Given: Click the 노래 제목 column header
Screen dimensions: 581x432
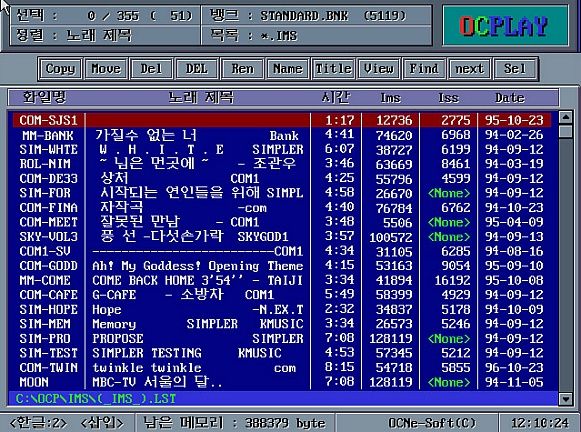Looking at the screenshot, I should pyautogui.click(x=201, y=97).
